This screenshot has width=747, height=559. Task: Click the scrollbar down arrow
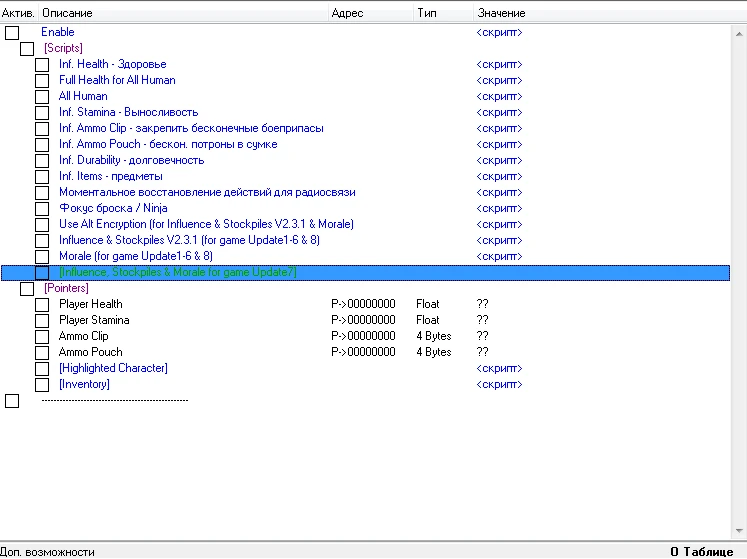point(739,531)
